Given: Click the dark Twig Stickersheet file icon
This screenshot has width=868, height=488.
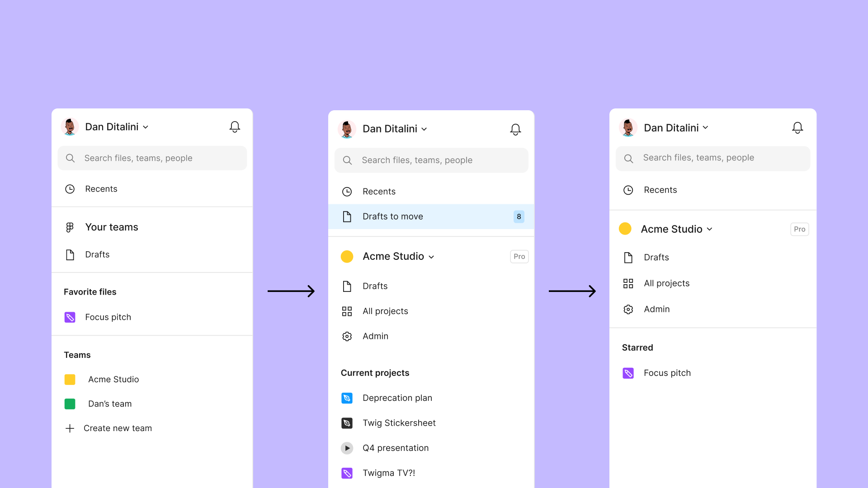Looking at the screenshot, I should 347,423.
